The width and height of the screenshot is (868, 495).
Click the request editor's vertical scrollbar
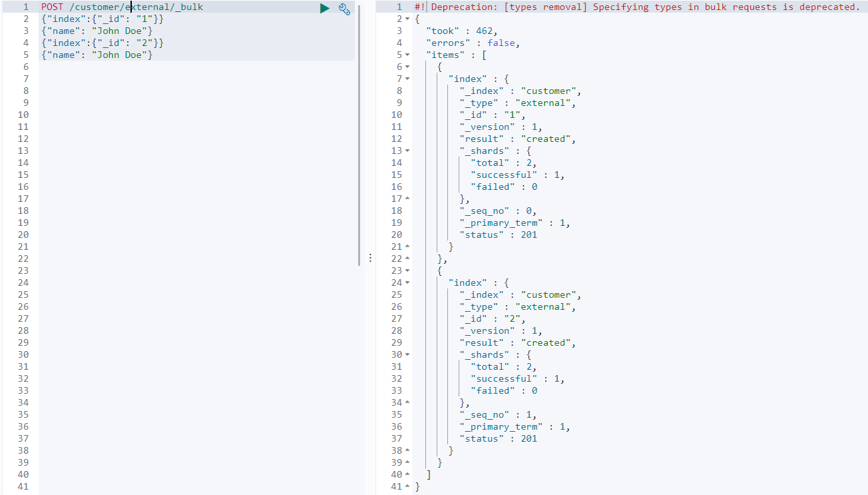[359, 136]
